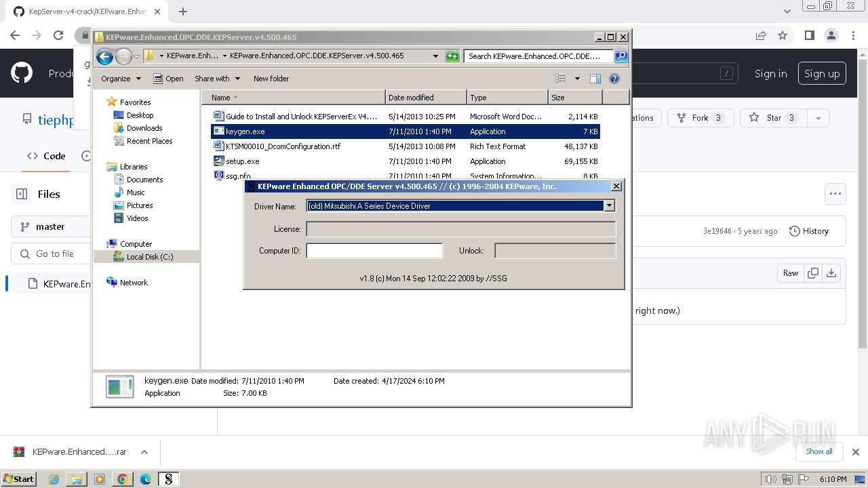The width and height of the screenshot is (868, 488).
Task: Select the Guide to Install Word document
Action: [x=406, y=117]
